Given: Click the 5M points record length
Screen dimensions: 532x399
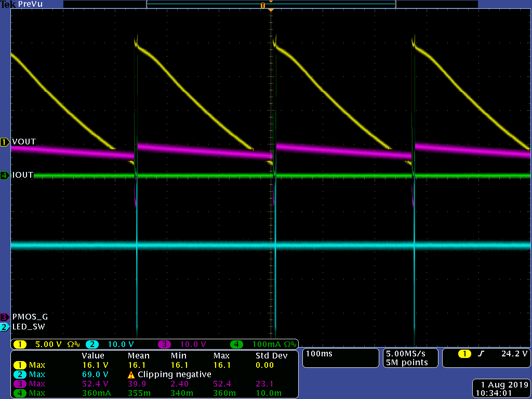Looking at the screenshot, I should 407,363.
